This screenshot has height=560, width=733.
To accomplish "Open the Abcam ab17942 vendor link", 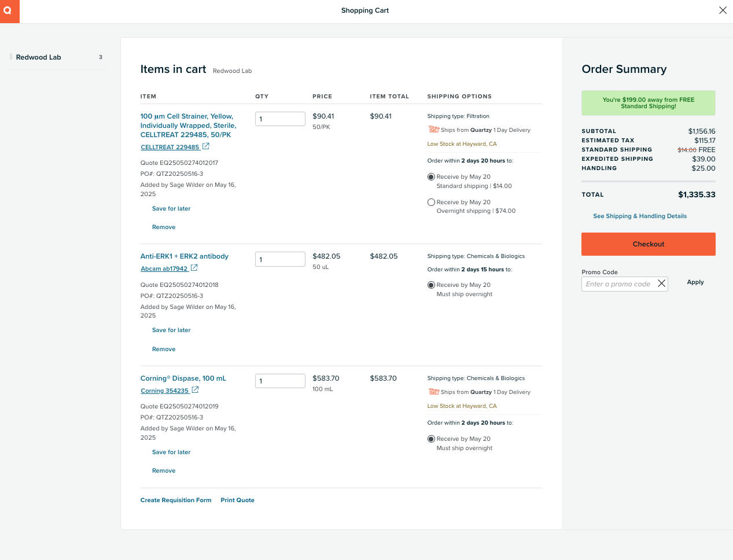I will click(x=164, y=268).
